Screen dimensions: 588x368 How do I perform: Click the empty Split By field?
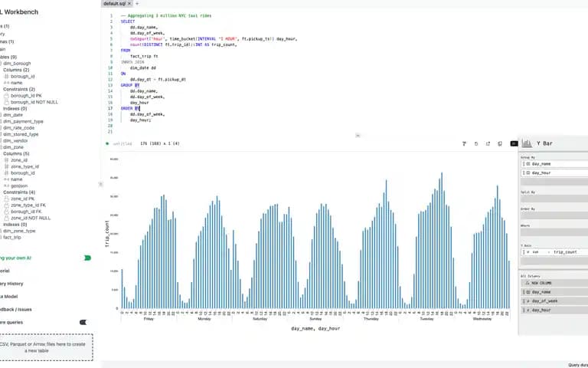point(554,199)
